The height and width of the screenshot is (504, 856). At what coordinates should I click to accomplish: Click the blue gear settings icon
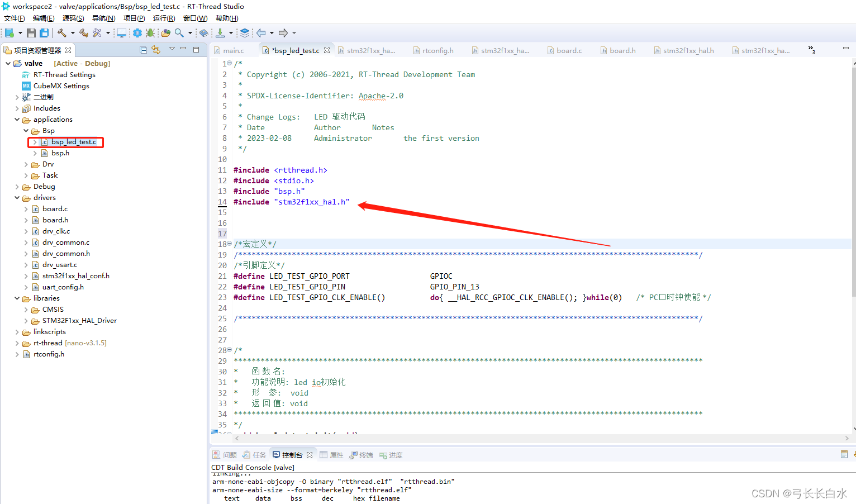click(x=137, y=33)
